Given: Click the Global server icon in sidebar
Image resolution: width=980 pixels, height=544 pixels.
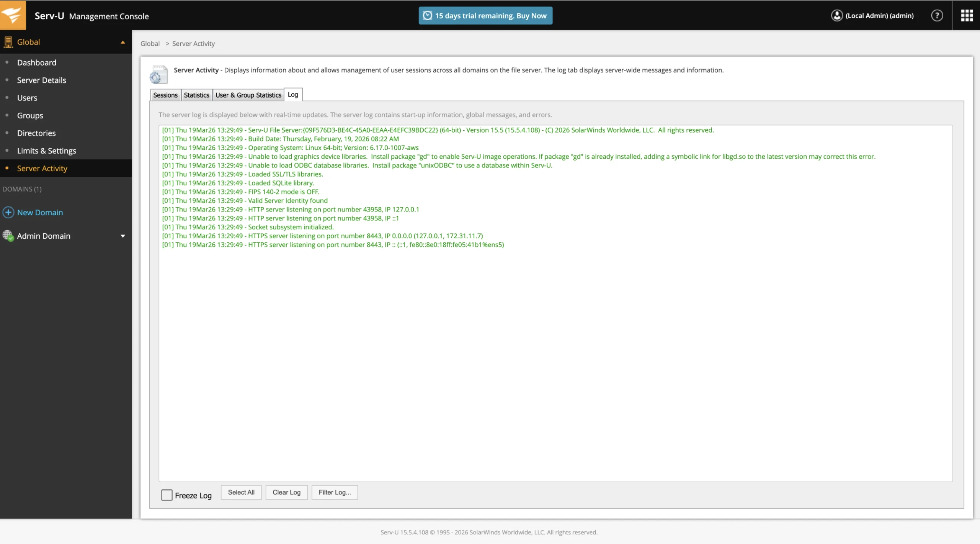Looking at the screenshot, I should click(8, 42).
